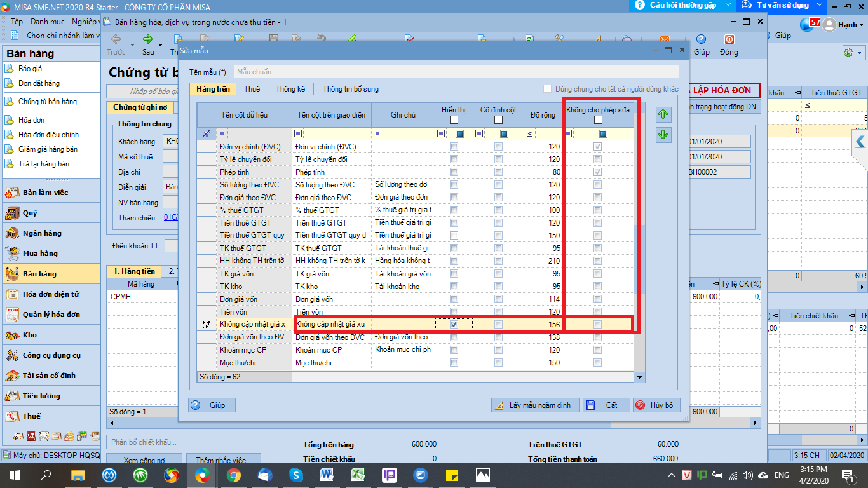Open the Quỹ module in the sidebar
The width and height of the screenshot is (868, 488).
[x=51, y=213]
